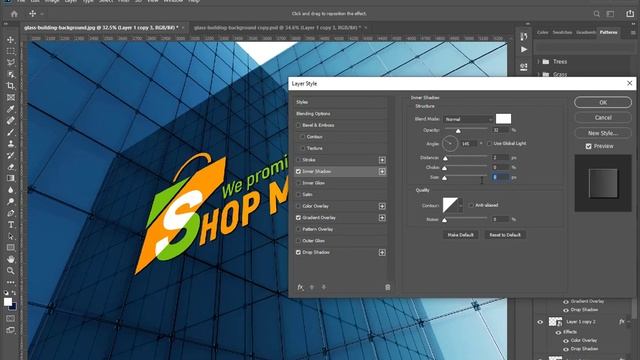Click the OK button
Screen dimensions: 640x360
pyautogui.click(x=603, y=102)
